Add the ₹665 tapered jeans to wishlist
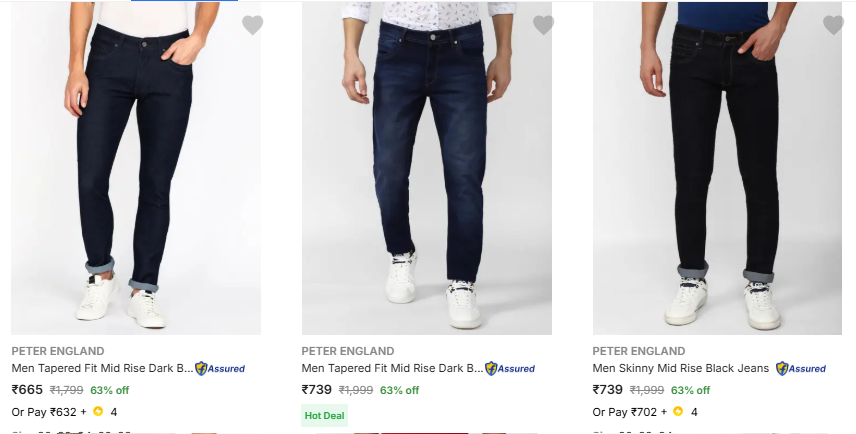The image size is (856, 434). pos(252,25)
